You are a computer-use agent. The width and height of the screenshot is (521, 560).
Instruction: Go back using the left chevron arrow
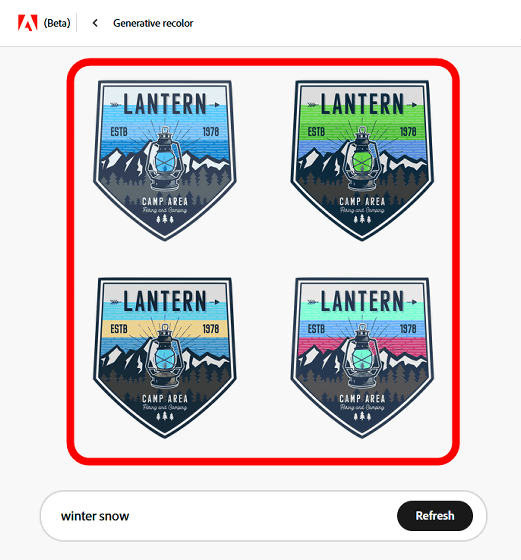95,23
